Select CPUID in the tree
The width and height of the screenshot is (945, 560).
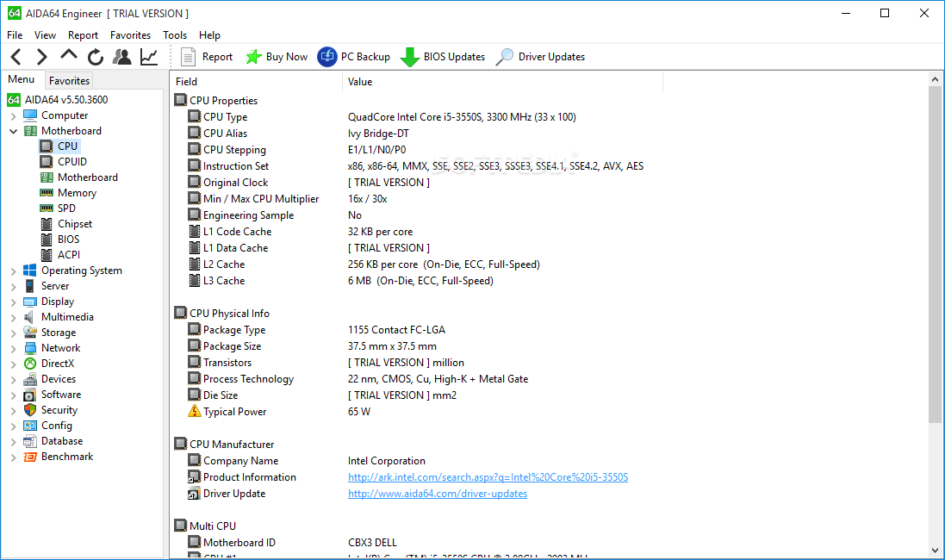[x=71, y=162]
